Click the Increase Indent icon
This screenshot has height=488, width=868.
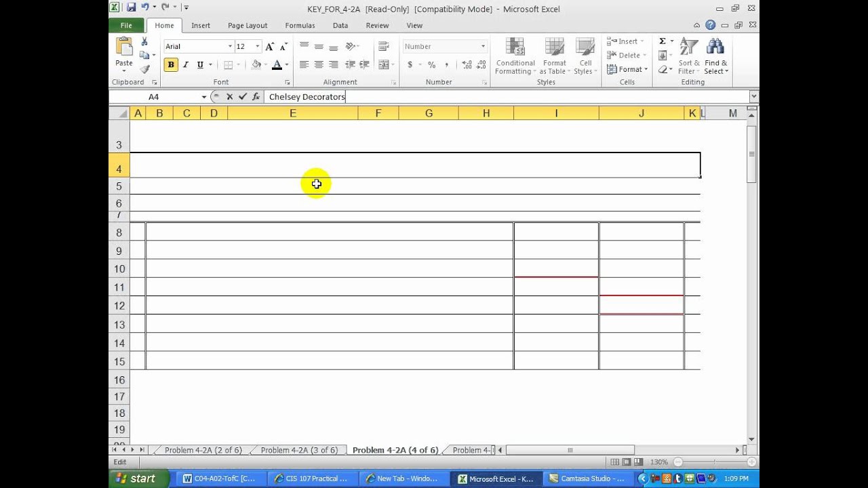366,65
